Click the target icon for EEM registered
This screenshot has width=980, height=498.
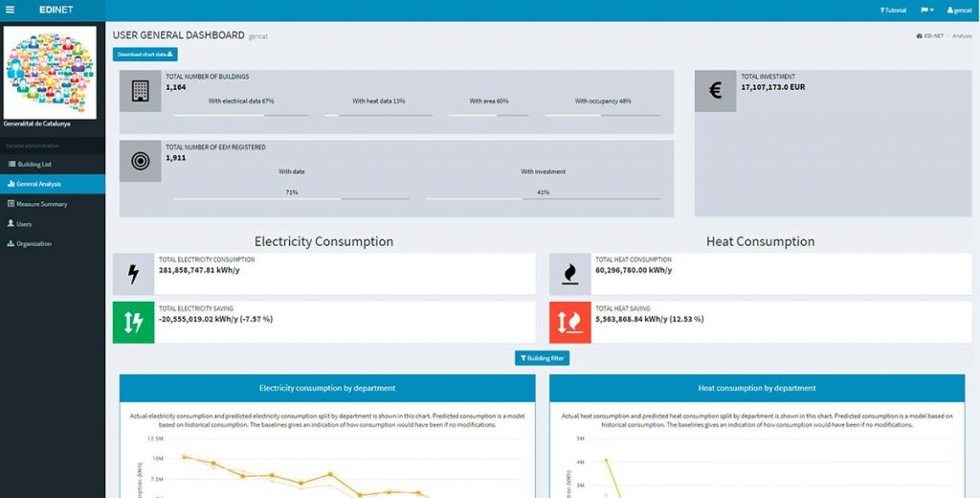(x=140, y=161)
